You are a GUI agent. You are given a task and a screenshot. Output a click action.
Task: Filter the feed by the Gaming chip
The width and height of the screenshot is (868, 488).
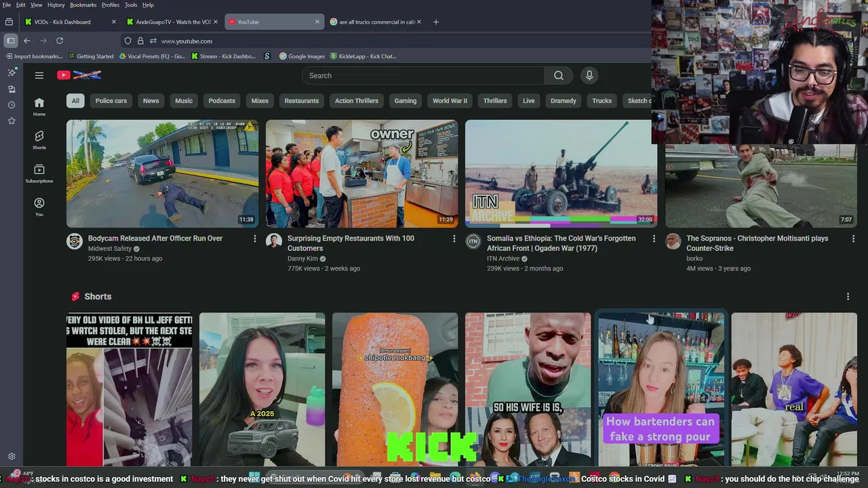pos(406,101)
